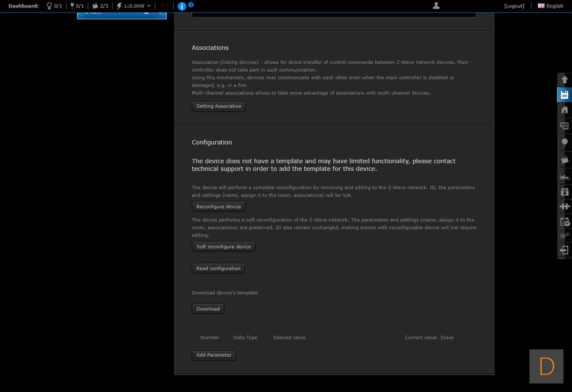The height and width of the screenshot is (392, 572).
Task: Open the light bulb icon in right sidebar
Action: click(565, 142)
